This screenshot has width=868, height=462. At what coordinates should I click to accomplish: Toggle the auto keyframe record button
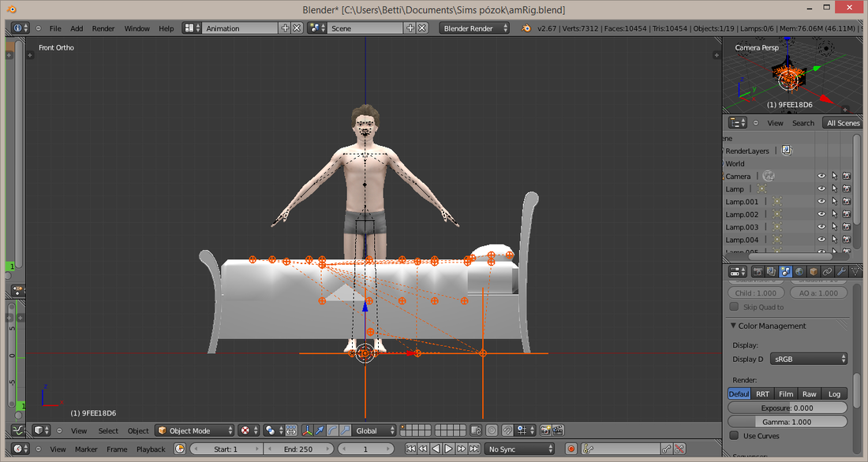pyautogui.click(x=571, y=449)
